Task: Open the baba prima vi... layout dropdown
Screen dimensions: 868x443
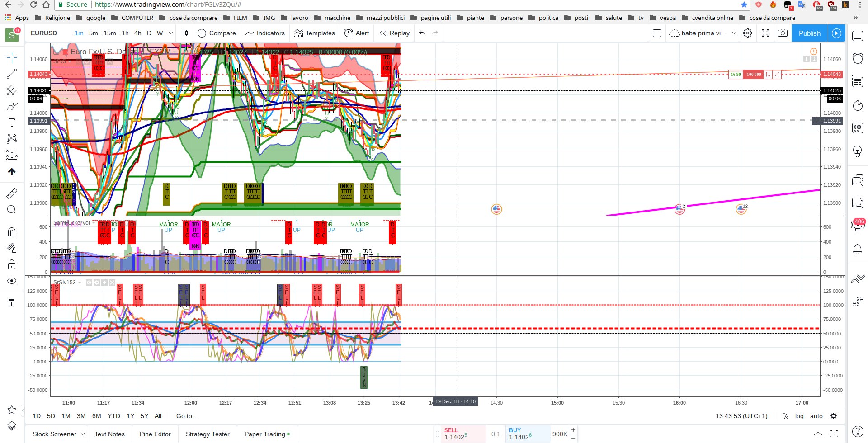Action: (x=703, y=33)
